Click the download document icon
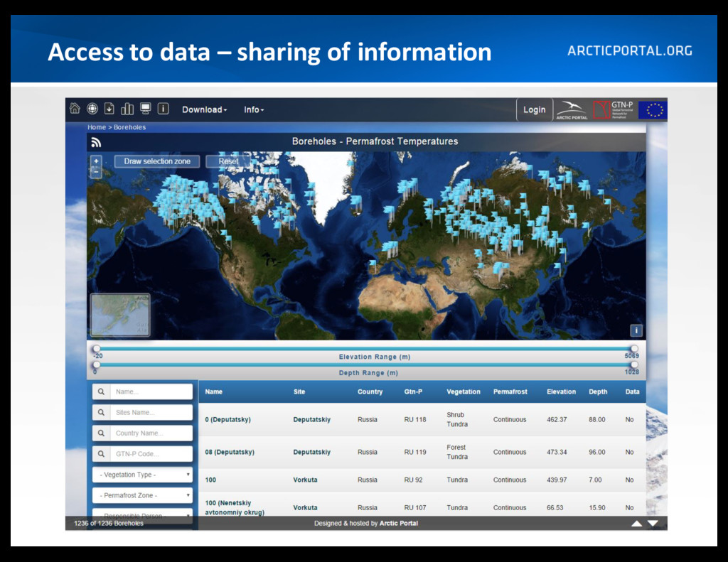This screenshot has height=562, width=728. [x=109, y=109]
